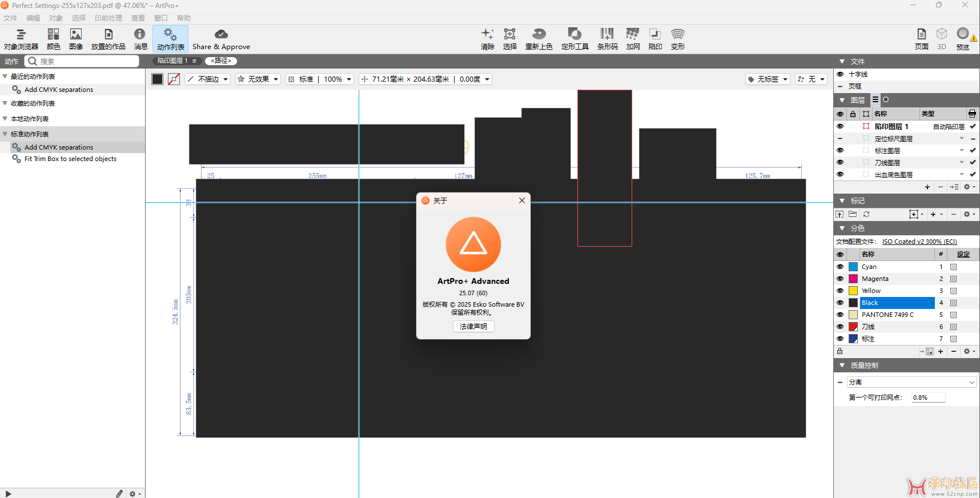The image size is (980, 498).
Task: Close the 关于 about dialog
Action: [x=522, y=200]
